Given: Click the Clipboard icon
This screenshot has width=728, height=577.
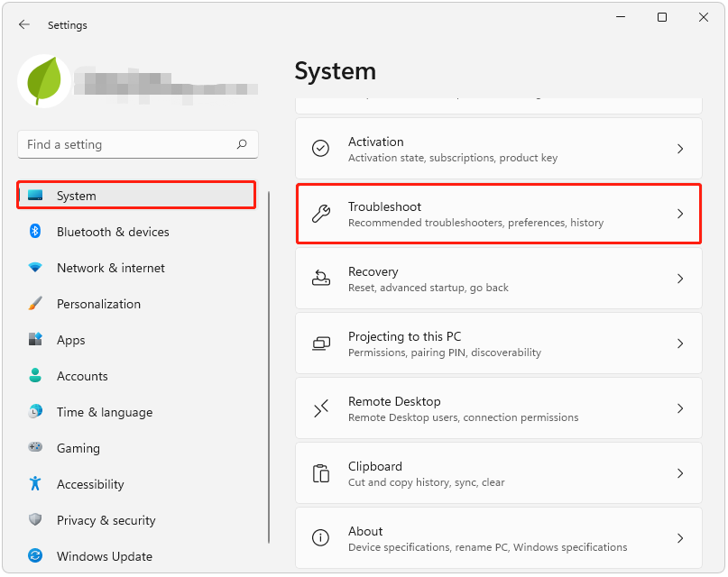Looking at the screenshot, I should pyautogui.click(x=321, y=473).
